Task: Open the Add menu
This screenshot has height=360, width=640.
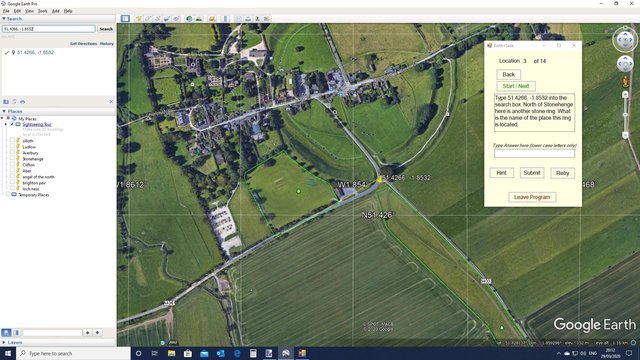Action: point(56,11)
